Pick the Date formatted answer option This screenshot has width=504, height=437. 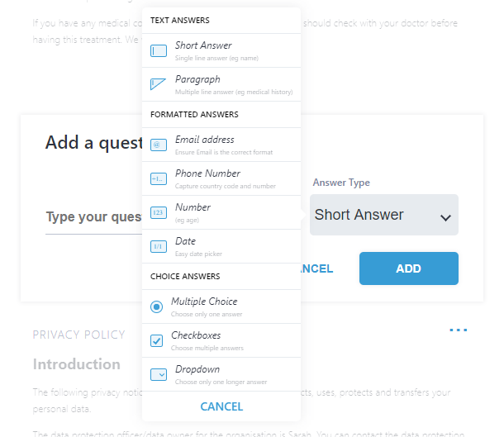click(221, 246)
